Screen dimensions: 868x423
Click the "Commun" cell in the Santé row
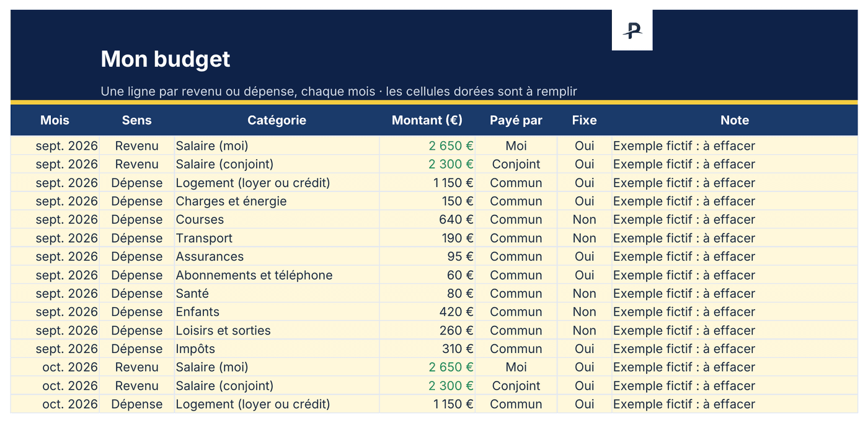(x=516, y=294)
